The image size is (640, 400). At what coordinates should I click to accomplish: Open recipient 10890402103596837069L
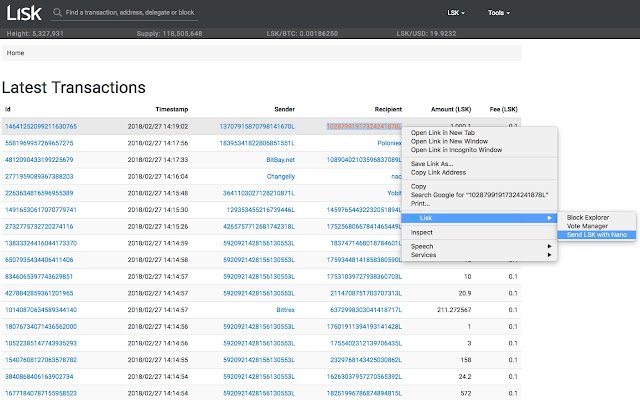tap(364, 160)
